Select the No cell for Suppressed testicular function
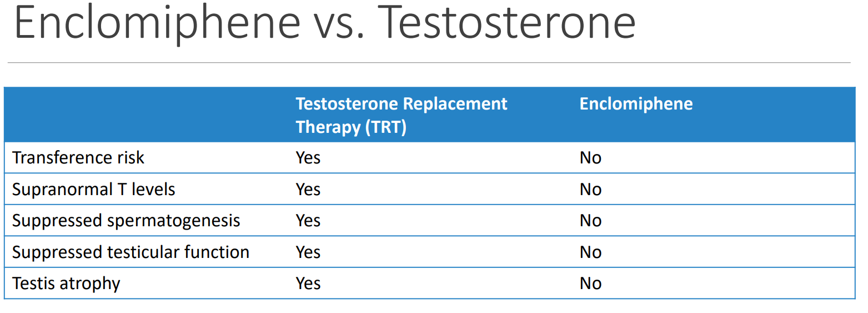868x313 pixels. [590, 252]
